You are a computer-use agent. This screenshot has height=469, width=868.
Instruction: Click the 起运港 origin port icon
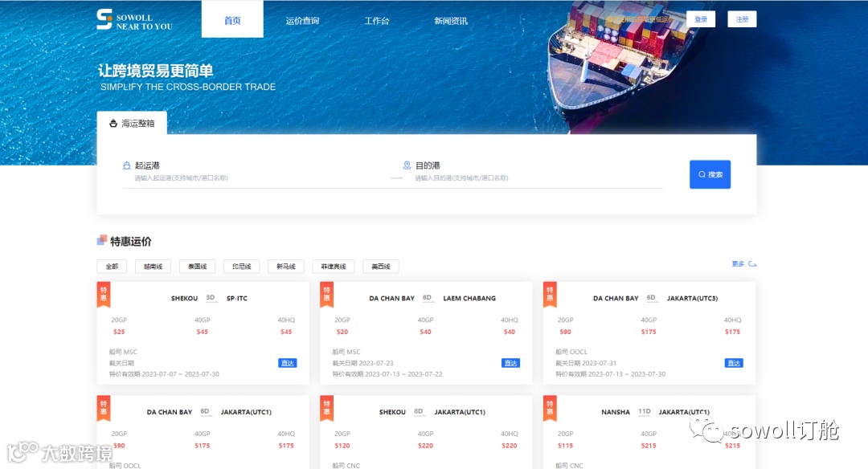point(127,165)
